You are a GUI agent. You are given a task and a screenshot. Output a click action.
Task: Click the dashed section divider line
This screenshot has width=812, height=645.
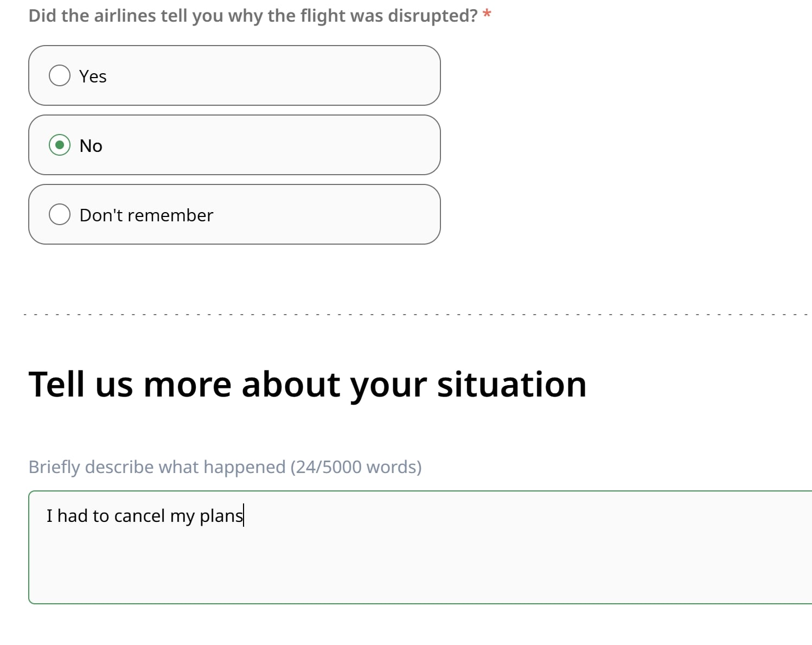pyautogui.click(x=406, y=314)
